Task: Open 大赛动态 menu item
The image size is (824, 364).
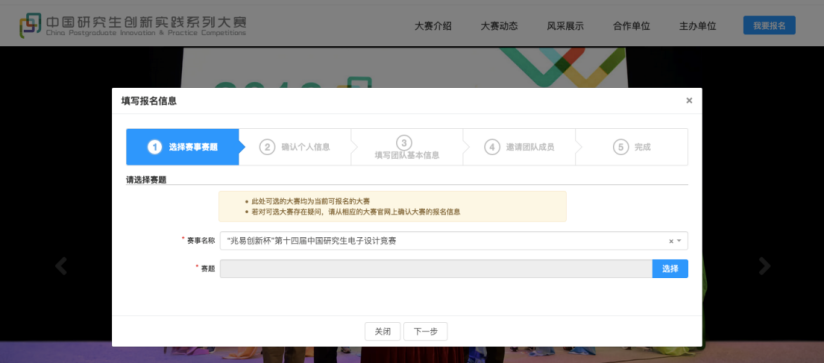Action: [499, 26]
